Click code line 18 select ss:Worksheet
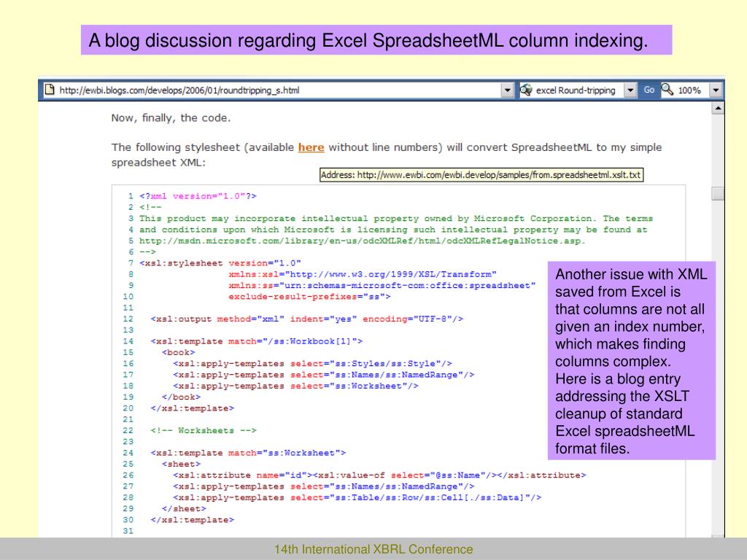The height and width of the screenshot is (560, 747). [296, 386]
